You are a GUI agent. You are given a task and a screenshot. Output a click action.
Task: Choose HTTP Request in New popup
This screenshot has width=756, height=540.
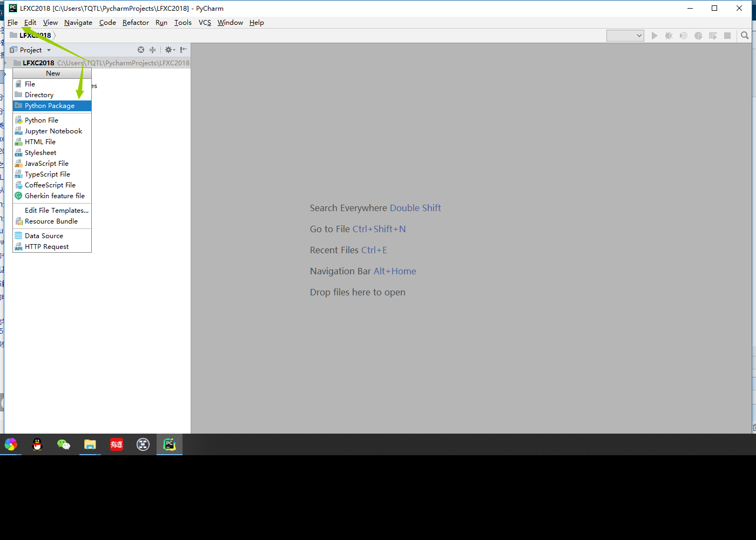[52, 247]
